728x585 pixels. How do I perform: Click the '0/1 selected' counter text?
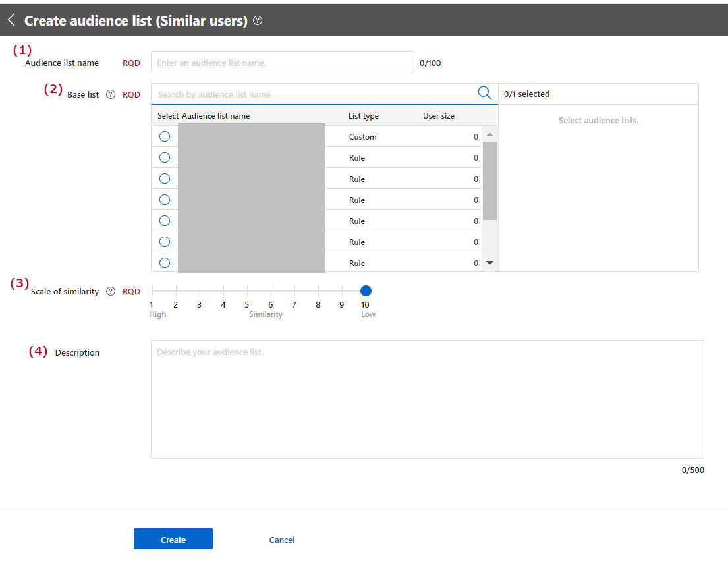coord(526,94)
